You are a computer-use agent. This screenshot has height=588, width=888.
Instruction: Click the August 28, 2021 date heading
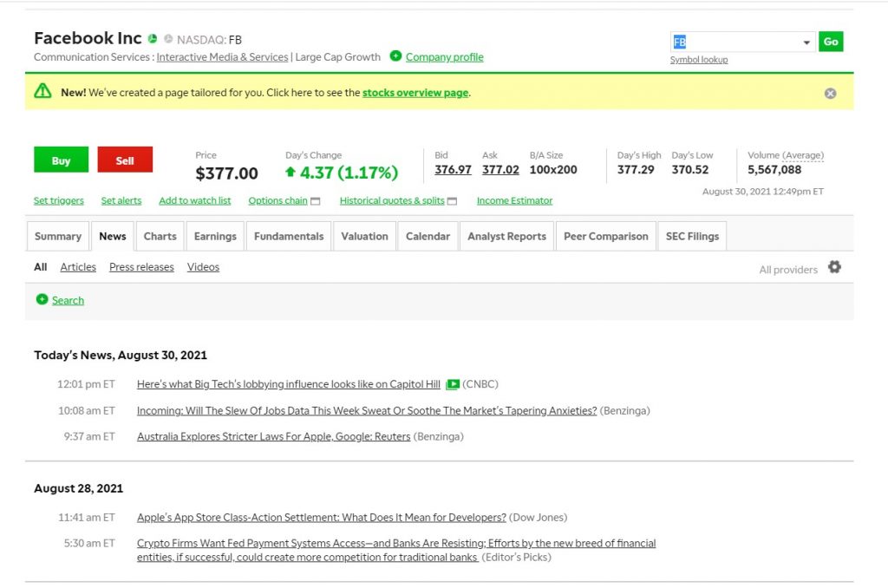(x=79, y=488)
